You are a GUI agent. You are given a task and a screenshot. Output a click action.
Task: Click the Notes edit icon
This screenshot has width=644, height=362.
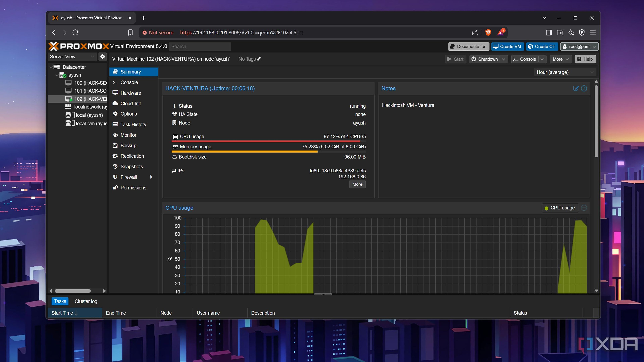coord(576,88)
